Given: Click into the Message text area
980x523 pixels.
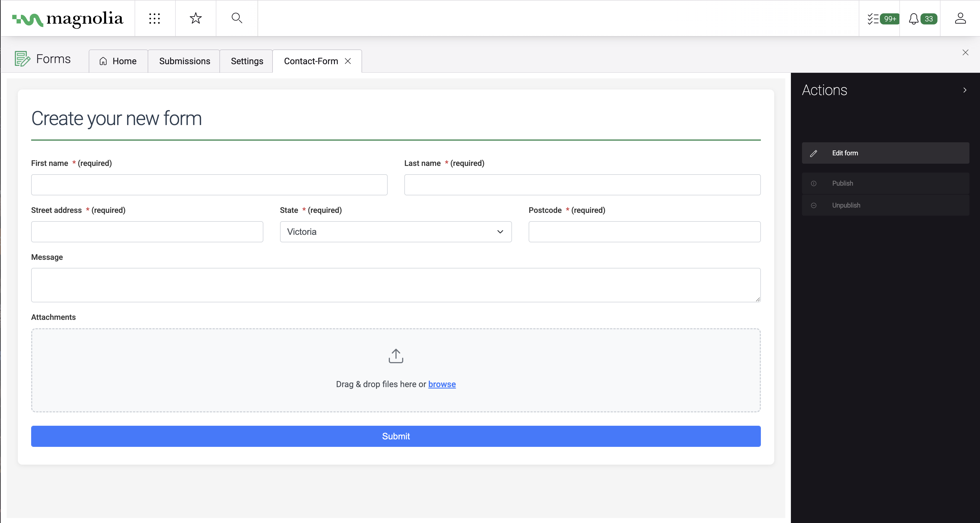Looking at the screenshot, I should point(396,285).
